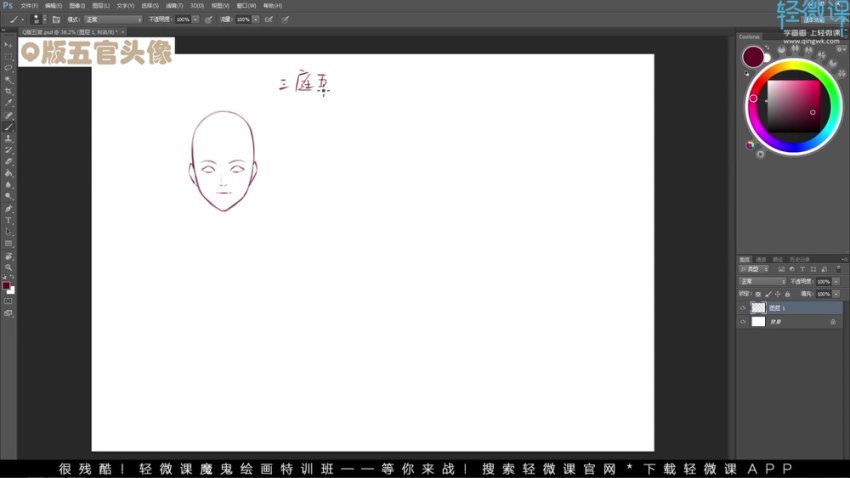Open the brush opacity slider dropdown
Viewport: 850px width, 478px height.
pos(196,20)
